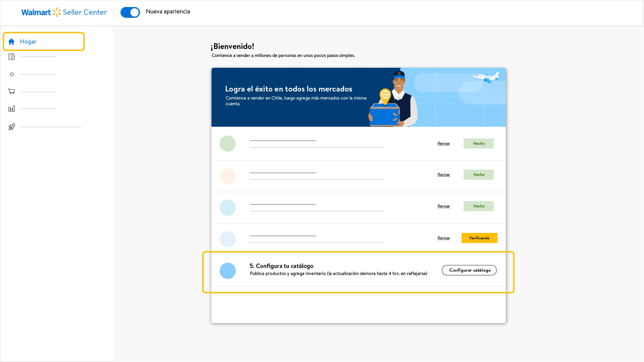Click the airplane graphic in the banner
This screenshot has height=362, width=644.
coord(486,77)
